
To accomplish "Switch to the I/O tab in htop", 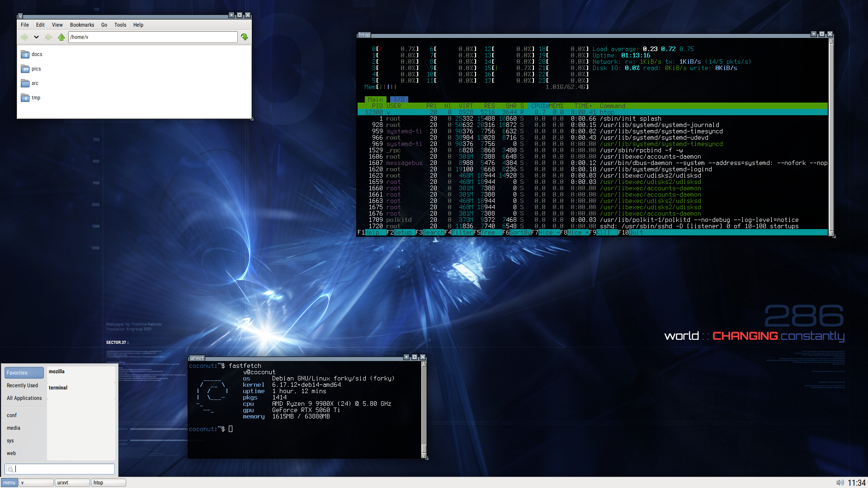I will (399, 99).
